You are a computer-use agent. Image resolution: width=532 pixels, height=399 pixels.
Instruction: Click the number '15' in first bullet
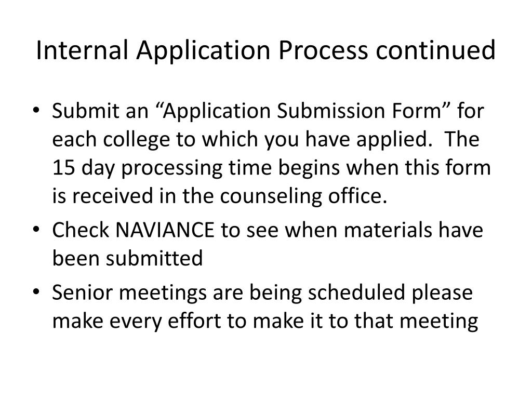tap(63, 168)
